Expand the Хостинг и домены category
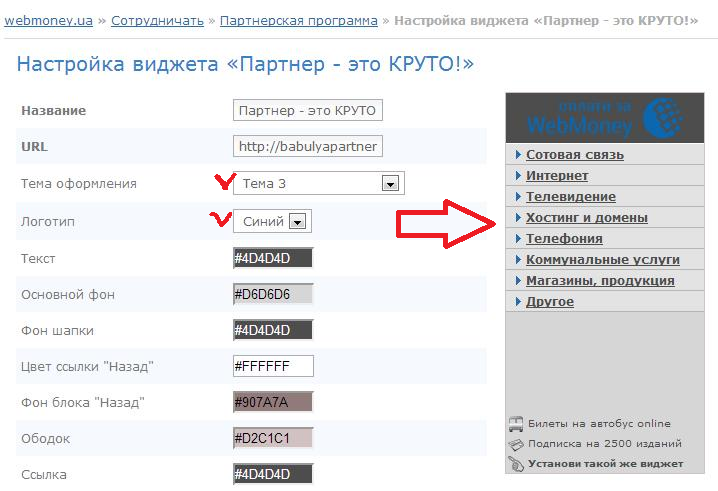The width and height of the screenshot is (718, 491). click(587, 218)
